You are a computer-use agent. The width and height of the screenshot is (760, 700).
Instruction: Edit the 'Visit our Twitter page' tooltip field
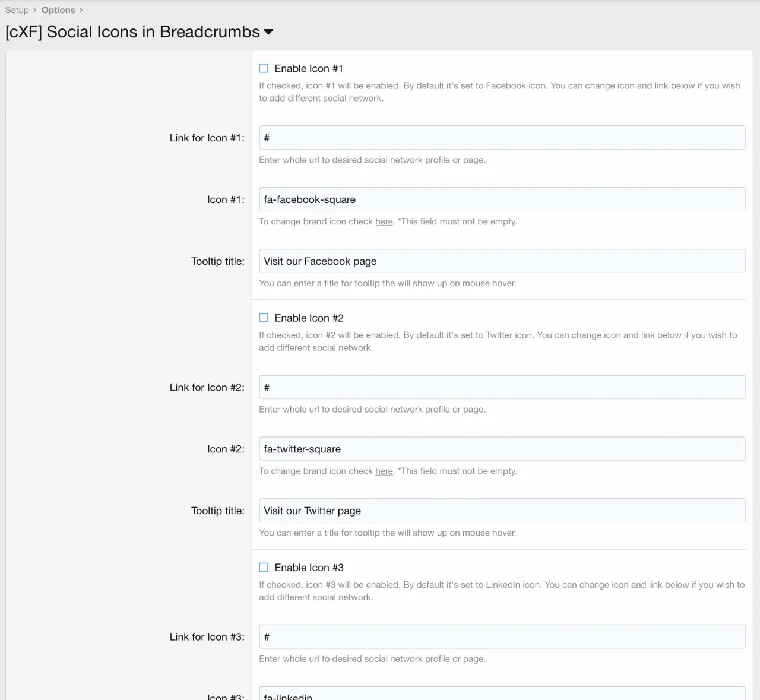point(502,511)
